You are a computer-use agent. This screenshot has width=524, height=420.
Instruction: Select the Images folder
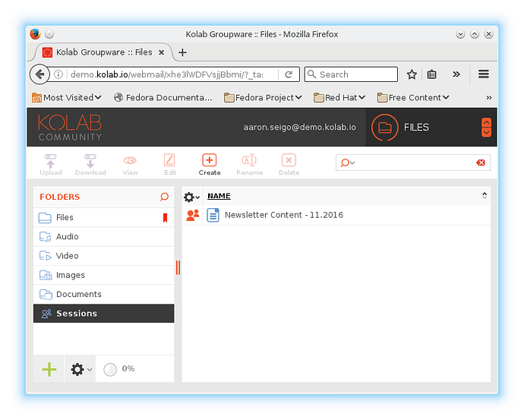103,275
